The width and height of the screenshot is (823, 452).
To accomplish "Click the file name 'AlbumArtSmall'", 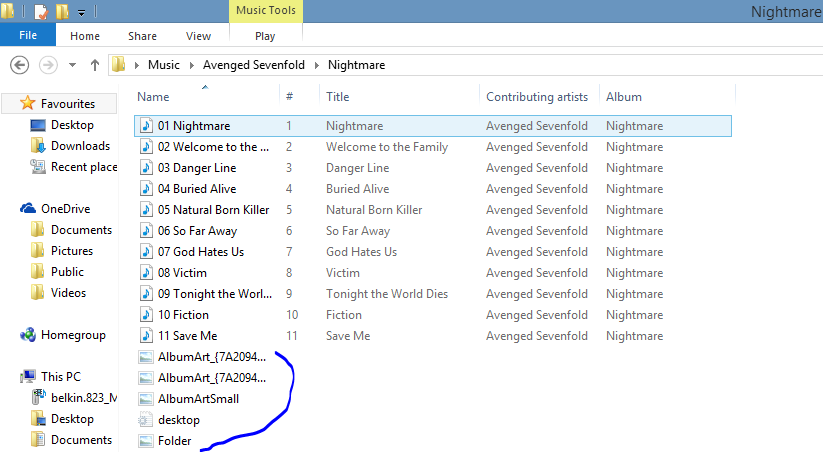I will (198, 399).
